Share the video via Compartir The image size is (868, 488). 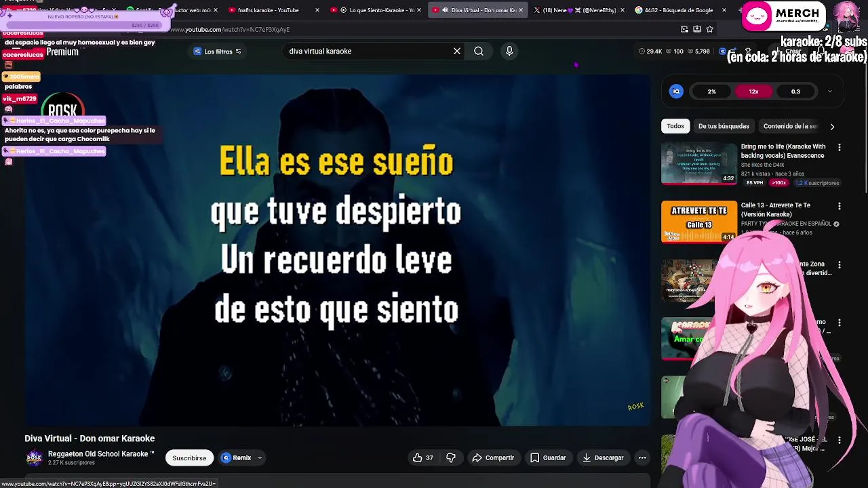(493, 458)
